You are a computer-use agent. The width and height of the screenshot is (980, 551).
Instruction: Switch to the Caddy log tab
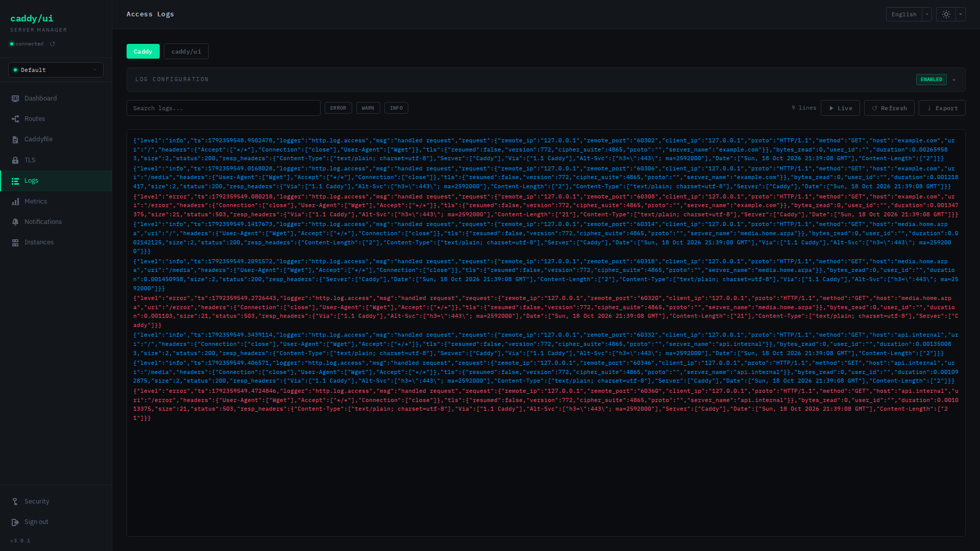coord(143,52)
